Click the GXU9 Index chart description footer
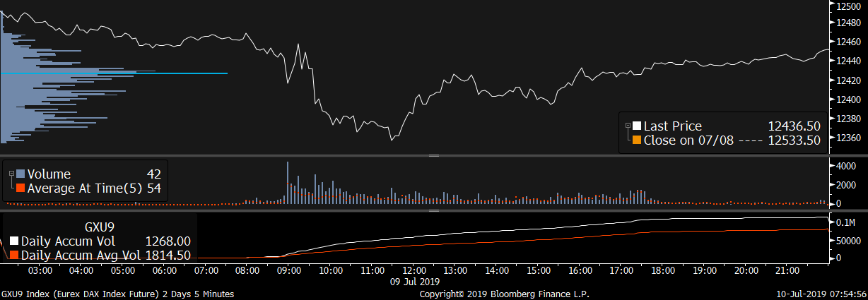The image size is (868, 300). 117,294
